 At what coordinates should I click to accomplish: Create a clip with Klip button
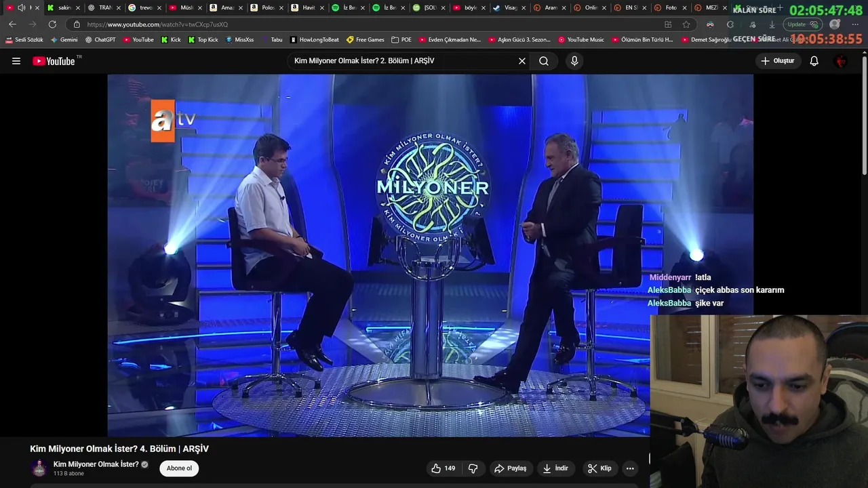[x=599, y=468]
